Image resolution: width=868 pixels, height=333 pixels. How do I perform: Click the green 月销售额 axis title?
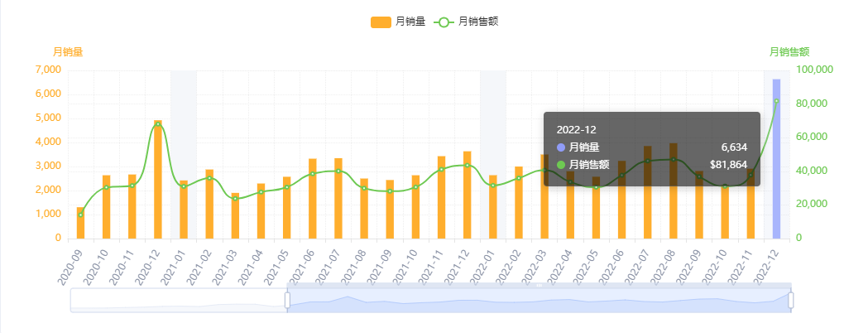click(x=789, y=53)
